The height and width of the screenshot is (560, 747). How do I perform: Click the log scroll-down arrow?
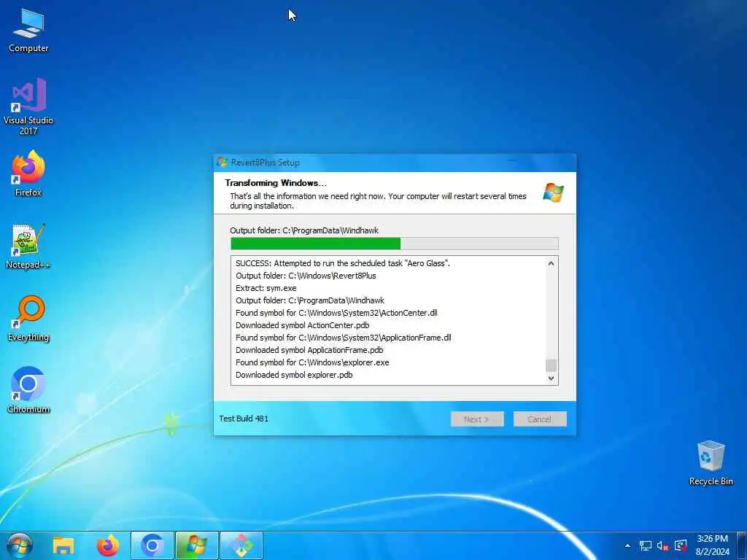click(551, 378)
